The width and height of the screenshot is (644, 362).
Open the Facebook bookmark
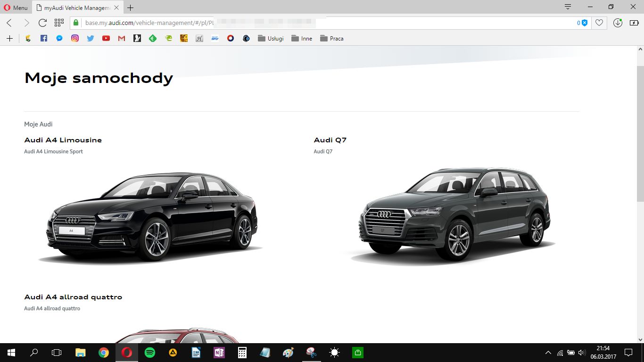(x=44, y=39)
